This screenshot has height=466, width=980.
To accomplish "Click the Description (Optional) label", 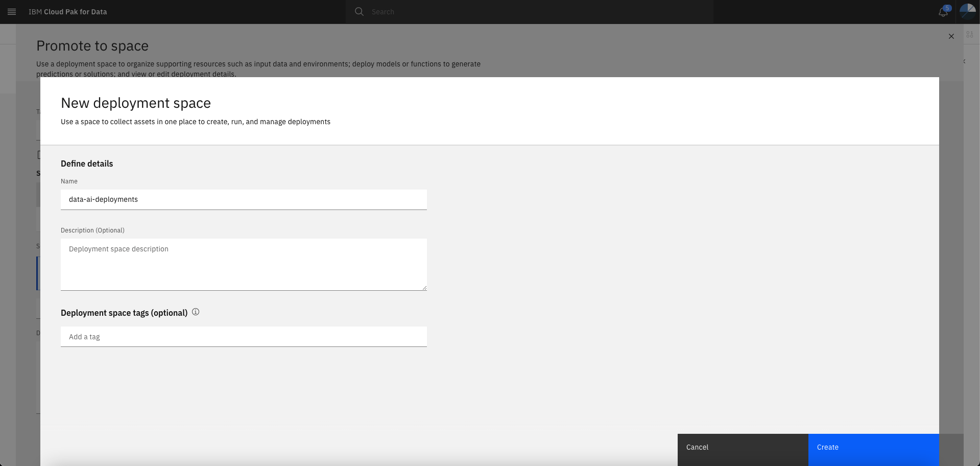I will coord(92,230).
